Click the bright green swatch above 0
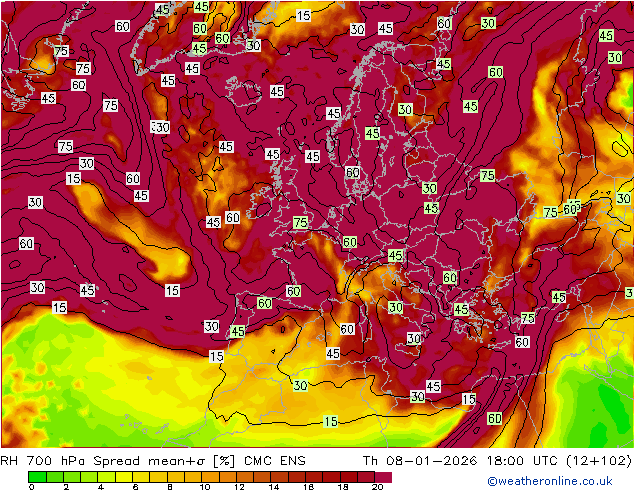The image size is (634, 490). point(37,477)
